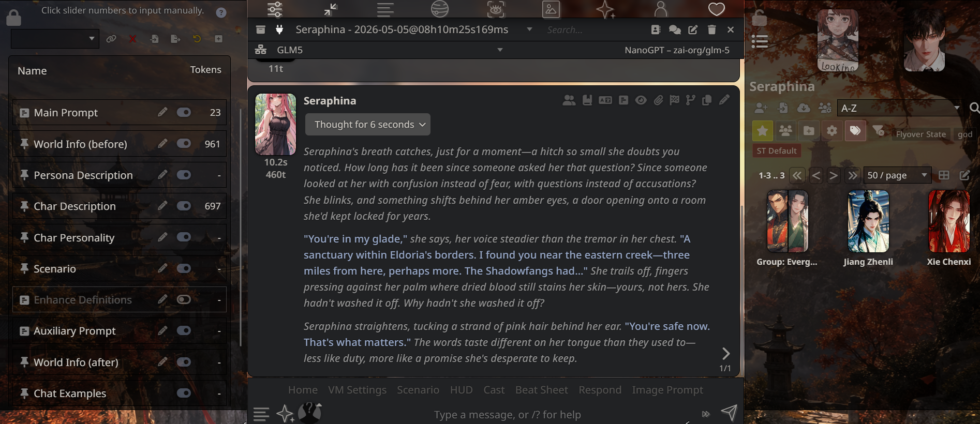Screen dimensions: 980x424
Task: Open the empty preset dropdown in left panel
Action: pyautogui.click(x=55, y=39)
